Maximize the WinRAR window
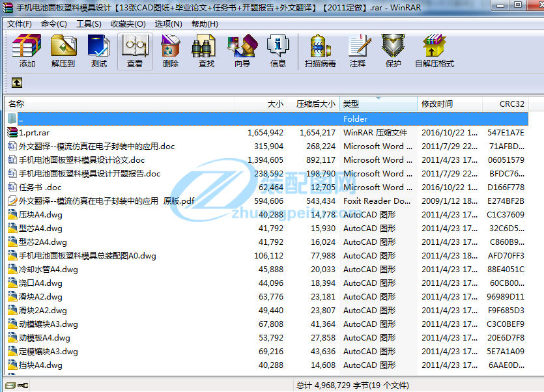 (x=518, y=5)
